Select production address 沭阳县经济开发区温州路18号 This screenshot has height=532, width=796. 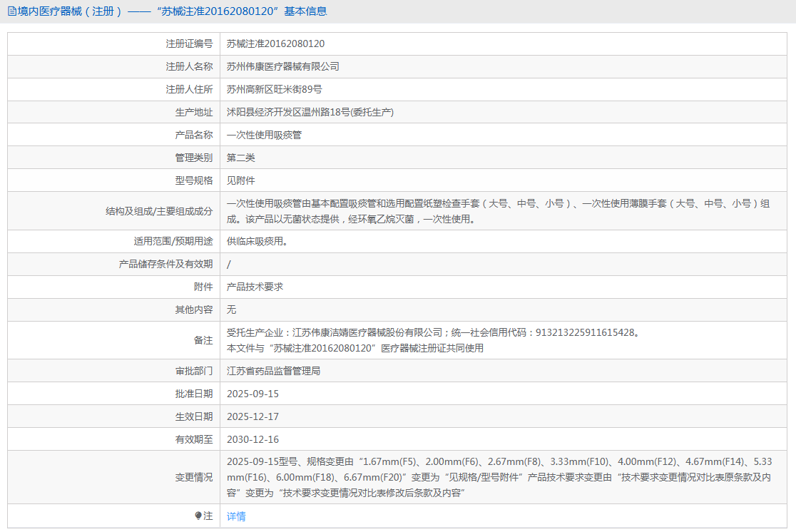pos(288,112)
